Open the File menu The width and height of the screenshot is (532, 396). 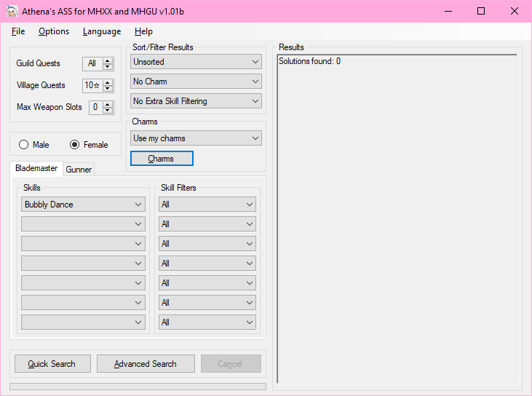tap(18, 31)
